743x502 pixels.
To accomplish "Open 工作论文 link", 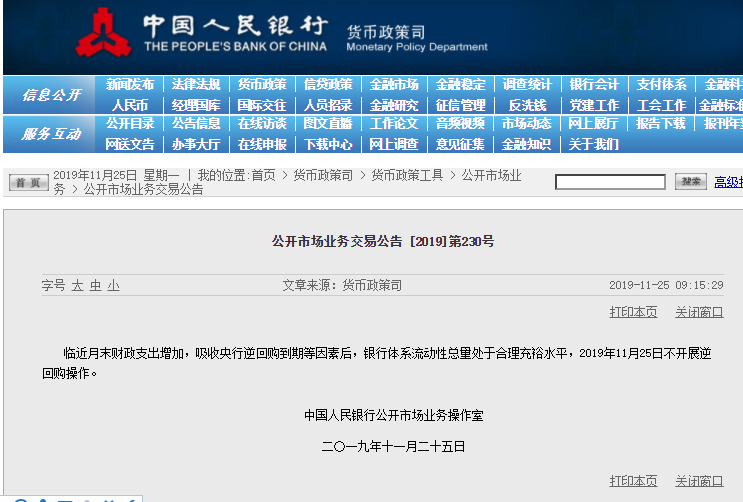I will pos(394,124).
